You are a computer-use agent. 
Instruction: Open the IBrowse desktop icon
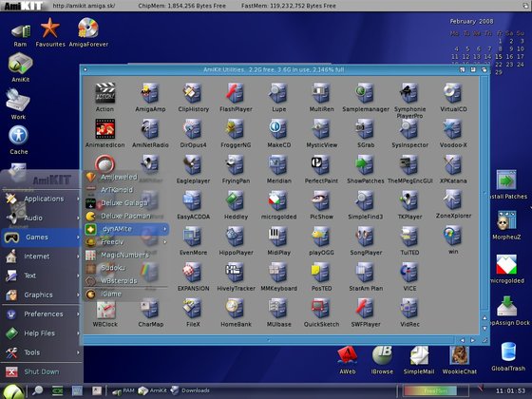(382, 360)
